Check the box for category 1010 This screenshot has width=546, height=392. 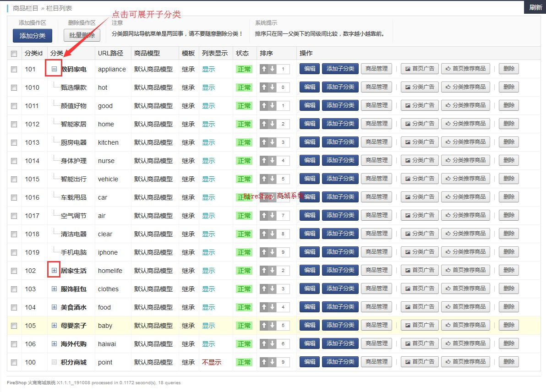point(14,88)
